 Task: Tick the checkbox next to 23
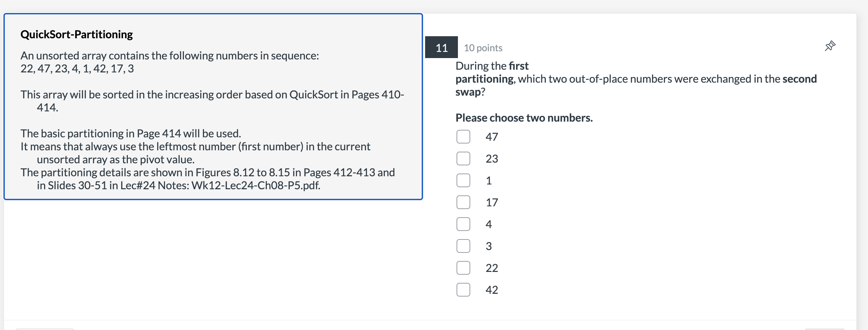[463, 159]
